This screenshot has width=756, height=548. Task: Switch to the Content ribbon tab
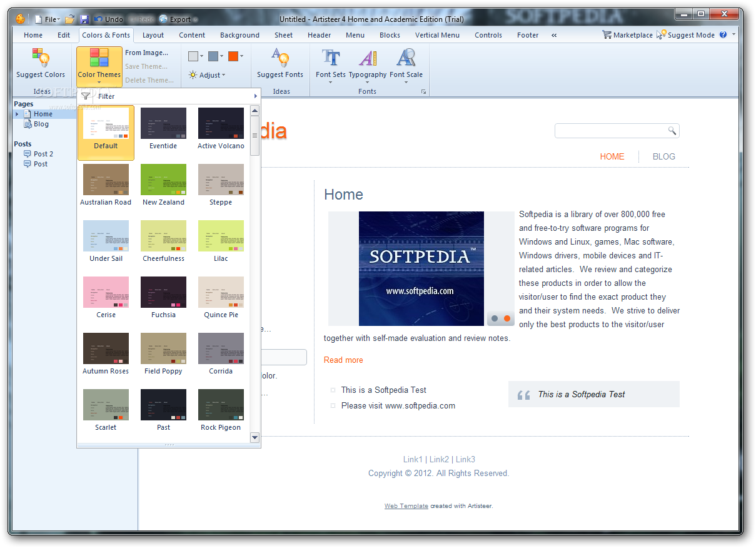(192, 35)
